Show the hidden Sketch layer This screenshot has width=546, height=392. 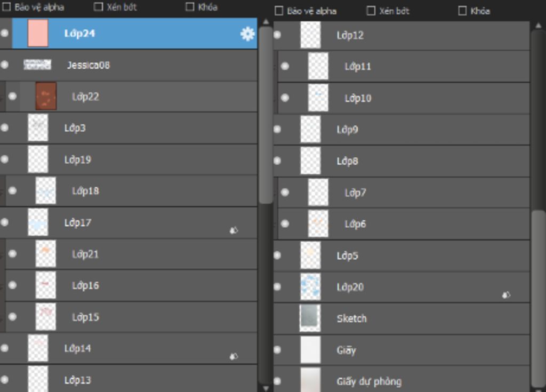point(277,318)
